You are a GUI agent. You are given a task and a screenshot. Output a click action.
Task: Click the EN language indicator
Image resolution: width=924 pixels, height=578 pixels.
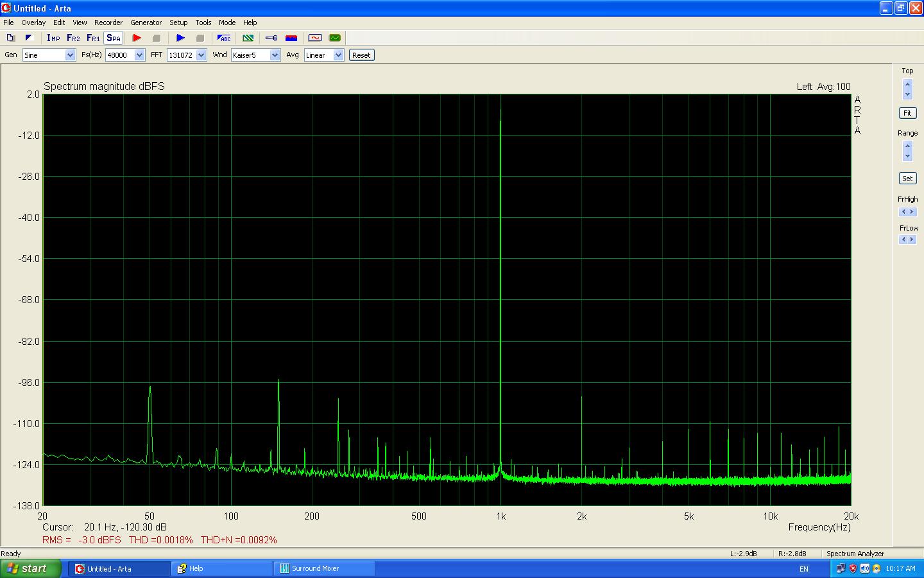(x=804, y=569)
